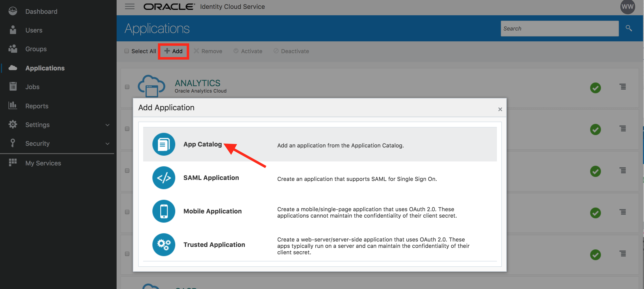Click the Security key icon
Viewport: 644px width, 289px height.
pos(13,143)
